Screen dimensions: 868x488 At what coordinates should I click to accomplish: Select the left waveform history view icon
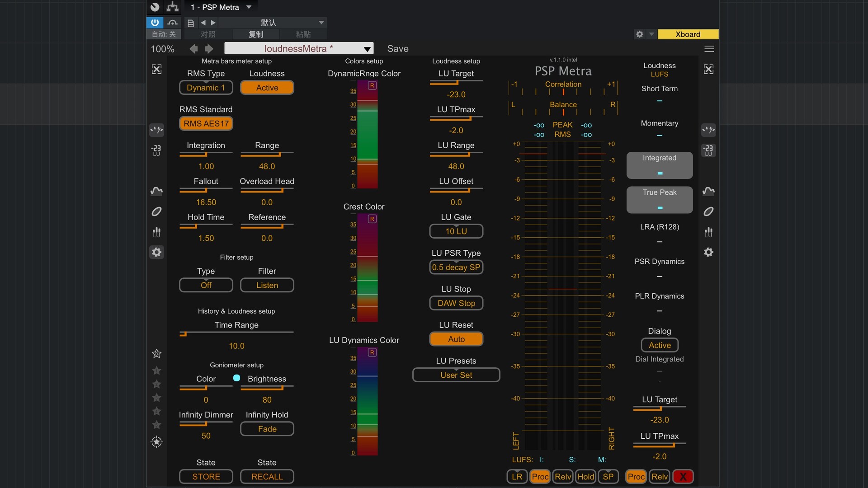[x=156, y=191]
